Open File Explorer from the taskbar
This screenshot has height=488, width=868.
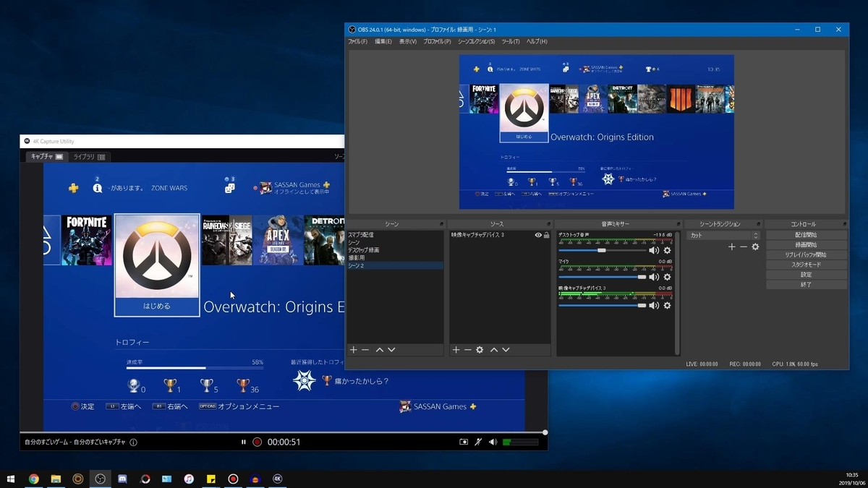pos(56,479)
